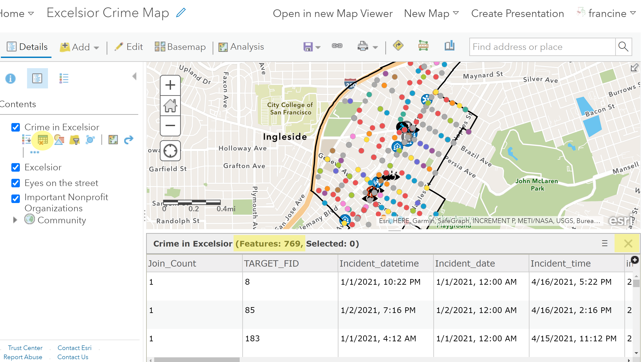Click the Show Table icon under Crime in Excelsior
Image resolution: width=644 pixels, height=362 pixels.
[43, 140]
